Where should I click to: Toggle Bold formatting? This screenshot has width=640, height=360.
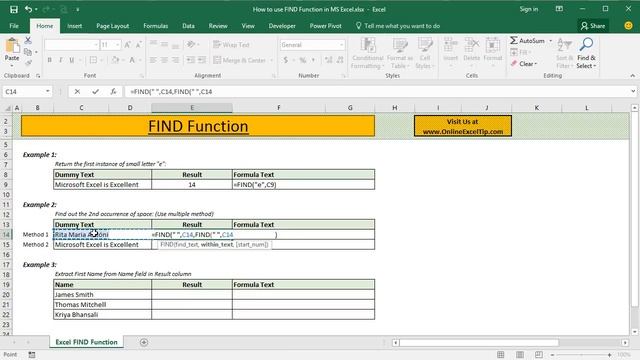[x=49, y=60]
